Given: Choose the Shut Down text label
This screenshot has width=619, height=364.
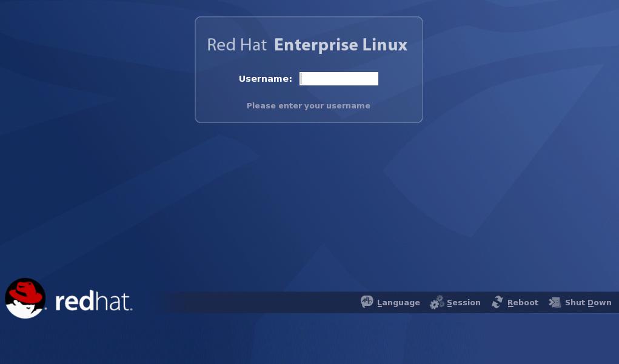Looking at the screenshot, I should click(588, 302).
